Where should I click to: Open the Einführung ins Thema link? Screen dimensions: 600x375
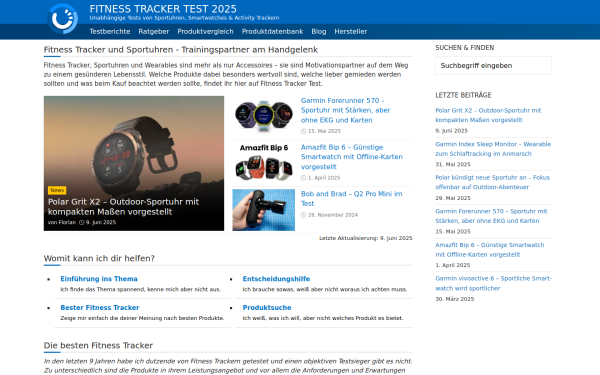tap(99, 279)
